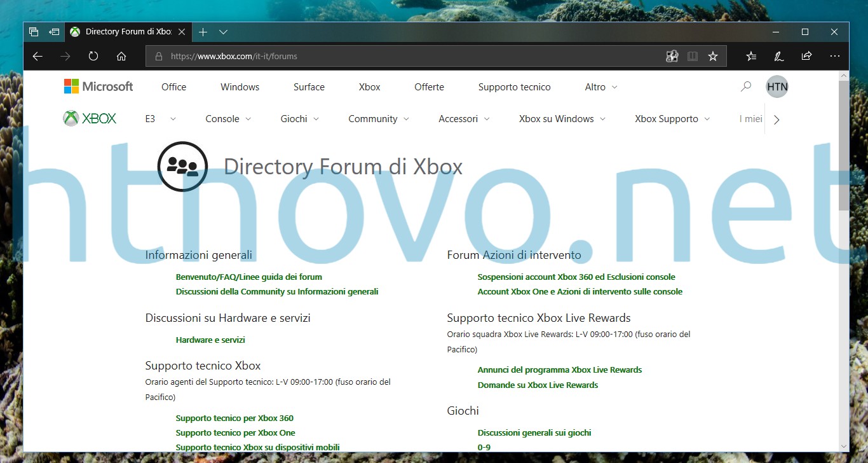Image resolution: width=868 pixels, height=463 pixels.
Task: Refresh the current page
Action: (x=93, y=56)
